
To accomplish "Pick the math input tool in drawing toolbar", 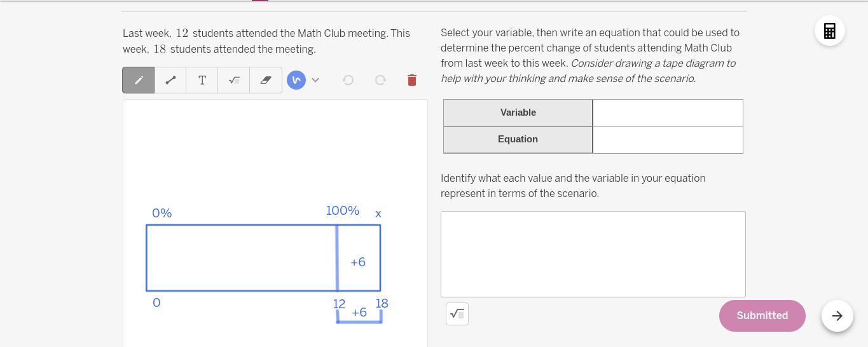I will point(234,80).
